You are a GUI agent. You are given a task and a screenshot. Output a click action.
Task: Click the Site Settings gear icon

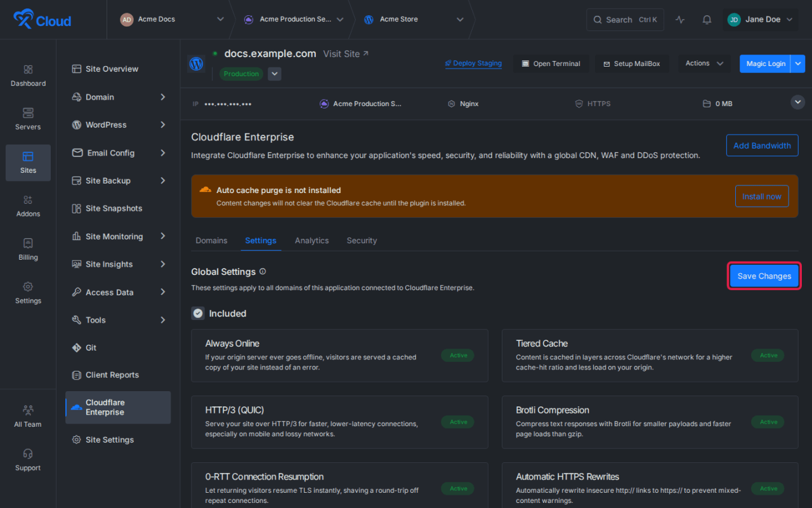tap(76, 439)
